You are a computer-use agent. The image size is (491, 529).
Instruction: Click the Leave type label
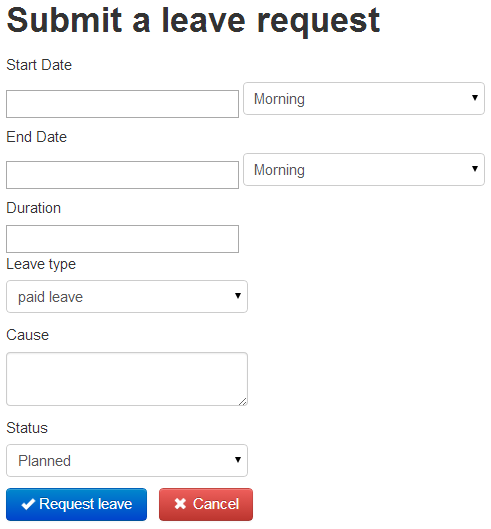41,264
